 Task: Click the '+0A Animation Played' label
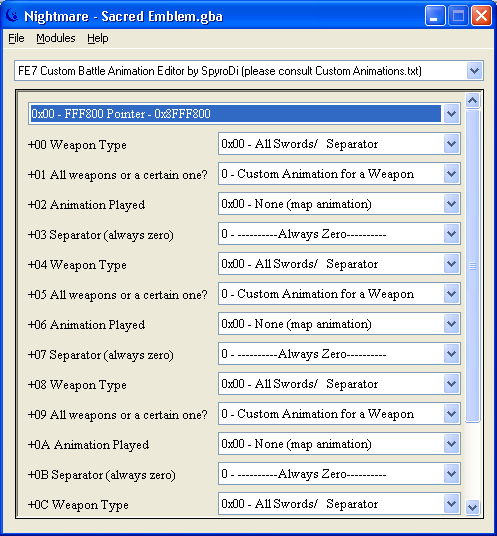[x=89, y=445]
